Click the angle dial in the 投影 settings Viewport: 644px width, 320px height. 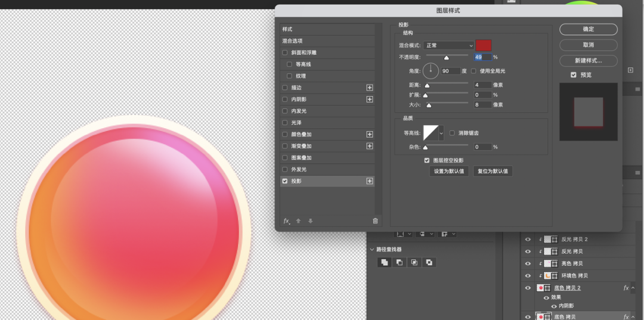(x=431, y=71)
